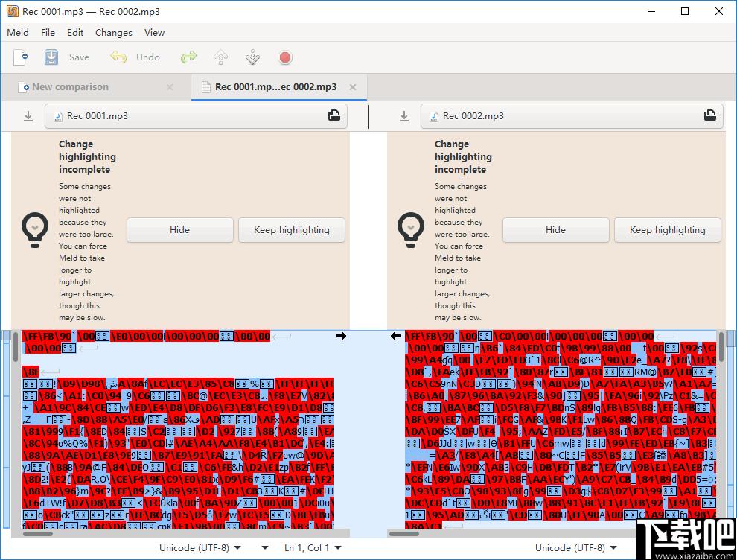This screenshot has height=560, width=737.
Task: Click open-folder icon in Rec 0002.mp3 field
Action: [x=710, y=115]
